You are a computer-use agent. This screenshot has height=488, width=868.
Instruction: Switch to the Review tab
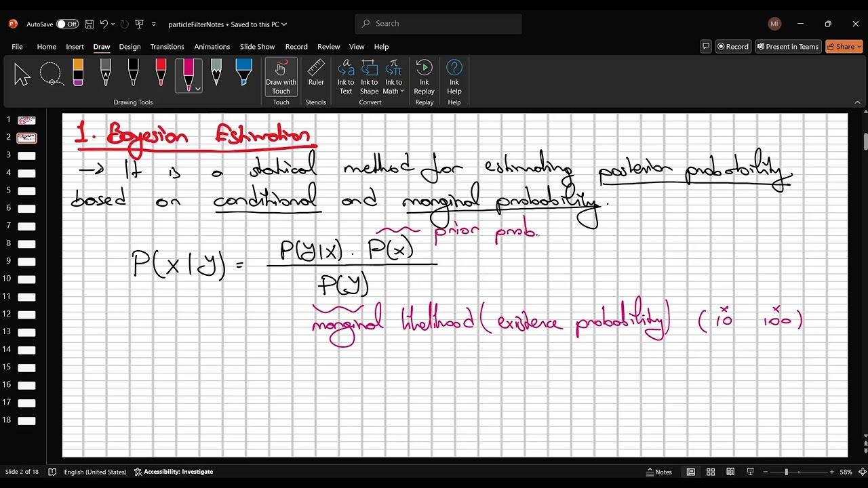pyautogui.click(x=328, y=47)
